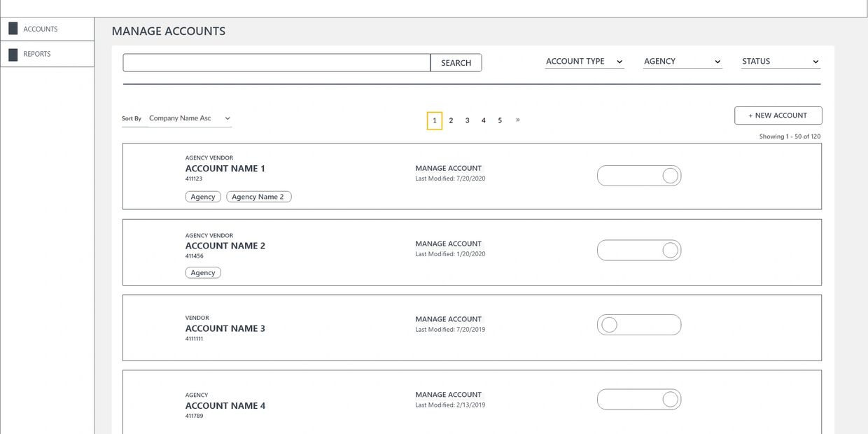
Task: Open Reports in the sidebar menu
Action: tap(37, 54)
